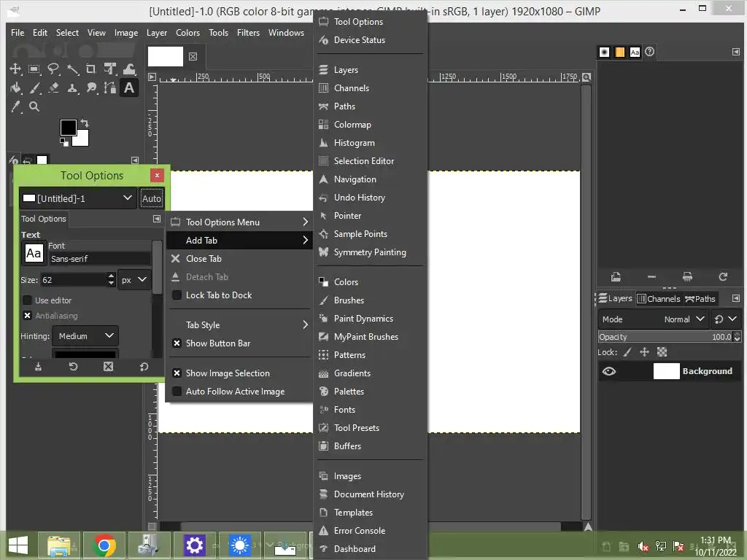Switch to the Channels tab
This screenshot has height=560, width=747.
tap(659, 298)
